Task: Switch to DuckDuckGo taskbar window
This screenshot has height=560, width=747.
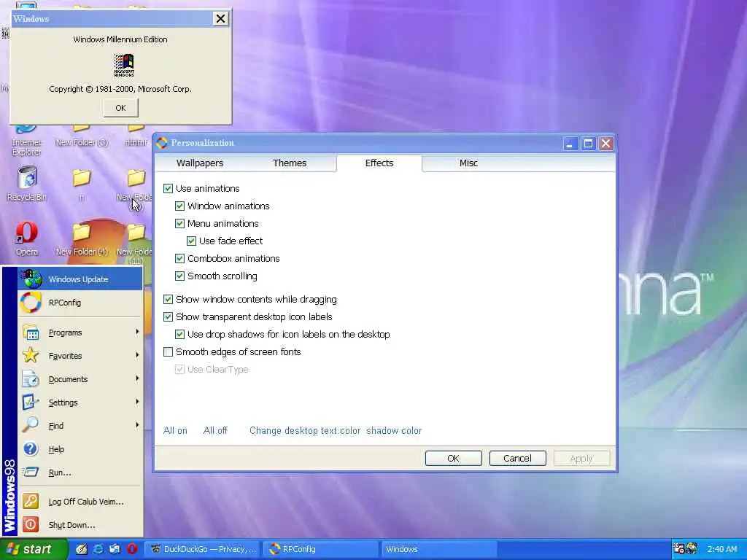Action: pyautogui.click(x=203, y=549)
